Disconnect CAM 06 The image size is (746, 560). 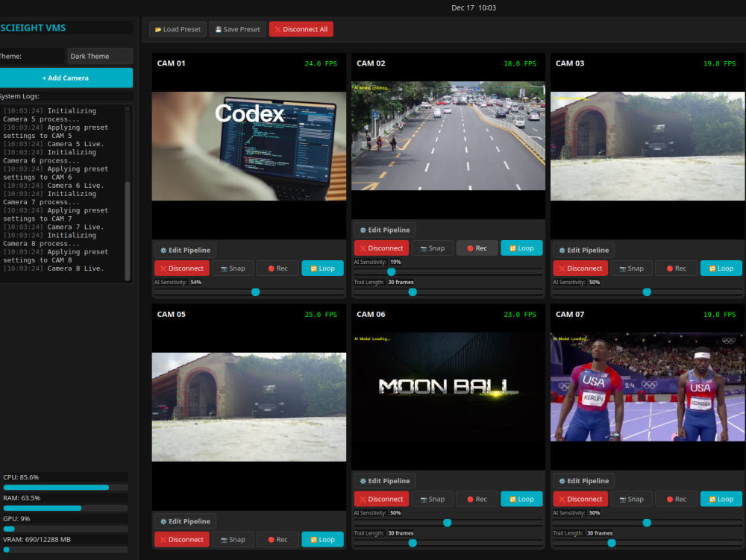coord(381,499)
